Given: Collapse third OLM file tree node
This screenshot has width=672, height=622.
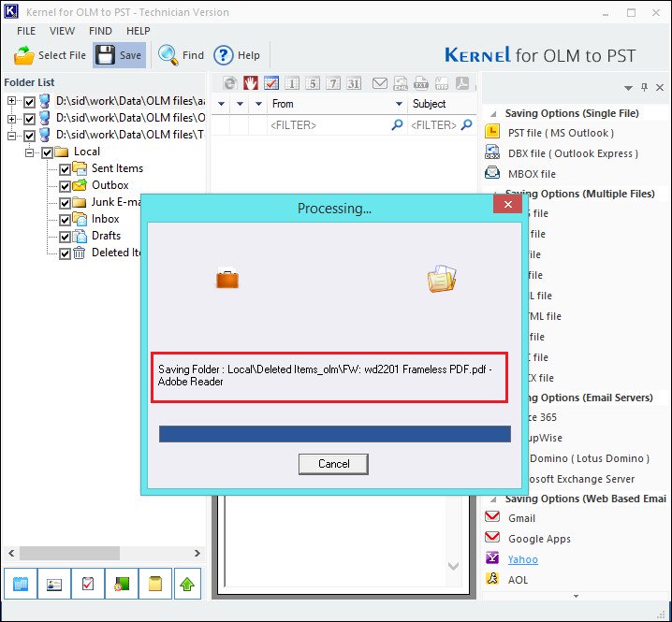Looking at the screenshot, I should (11, 136).
